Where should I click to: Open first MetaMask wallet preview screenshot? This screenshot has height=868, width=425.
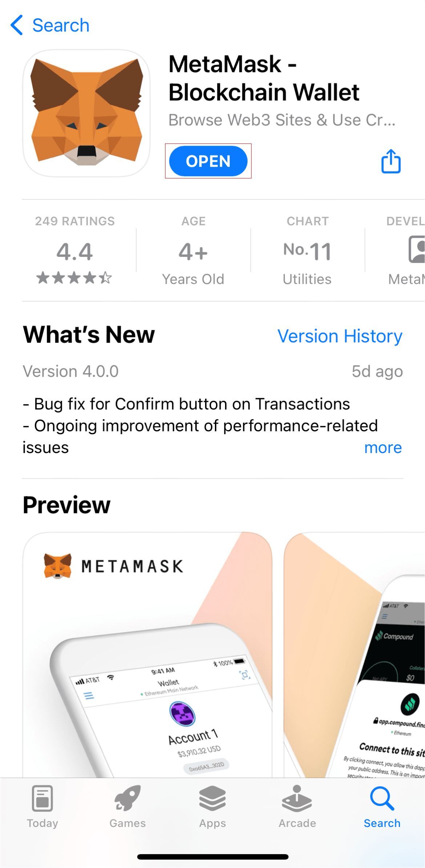point(148,655)
